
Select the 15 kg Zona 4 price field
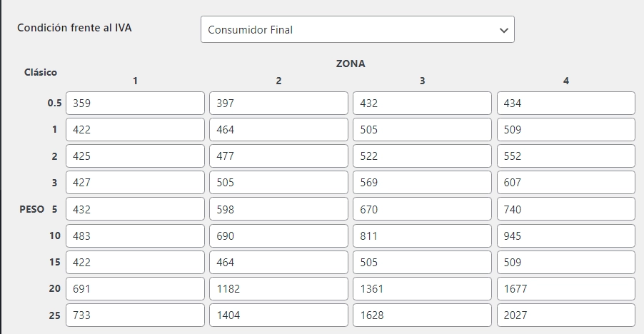click(x=565, y=262)
